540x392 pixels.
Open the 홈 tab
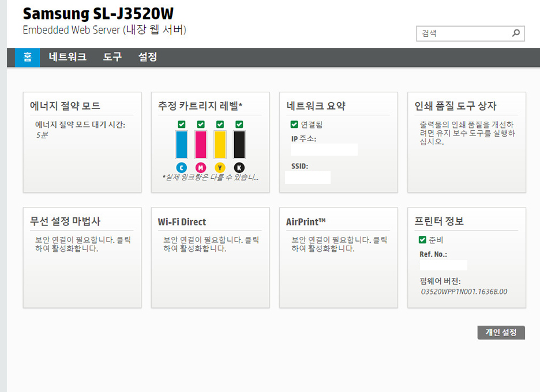tap(28, 57)
